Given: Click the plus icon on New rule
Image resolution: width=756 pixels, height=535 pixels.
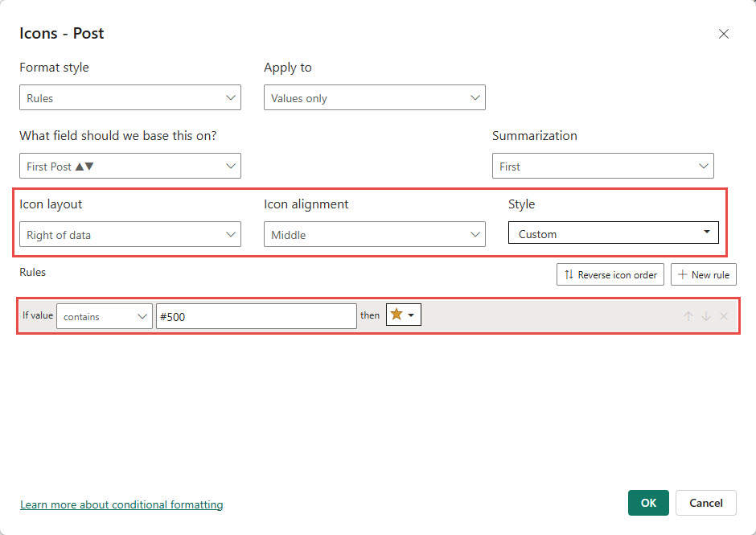Looking at the screenshot, I should 683,274.
